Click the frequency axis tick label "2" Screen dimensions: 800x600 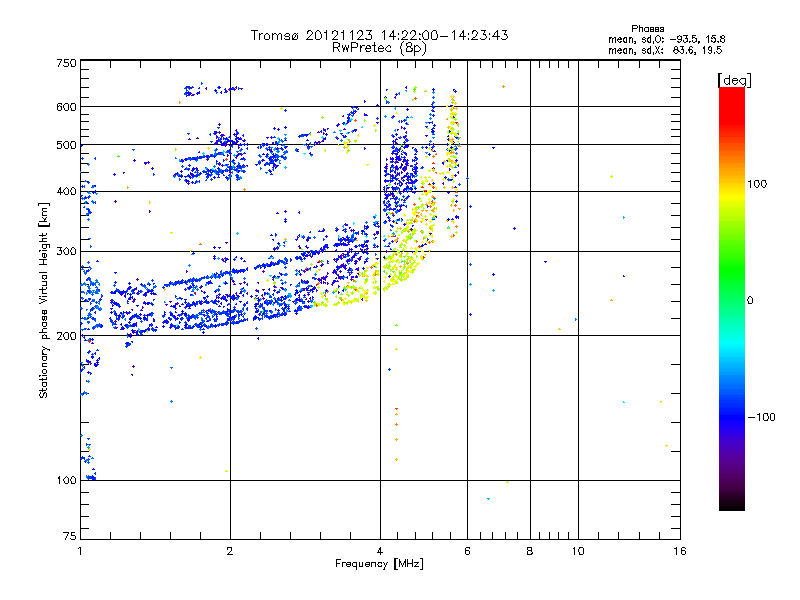point(230,551)
